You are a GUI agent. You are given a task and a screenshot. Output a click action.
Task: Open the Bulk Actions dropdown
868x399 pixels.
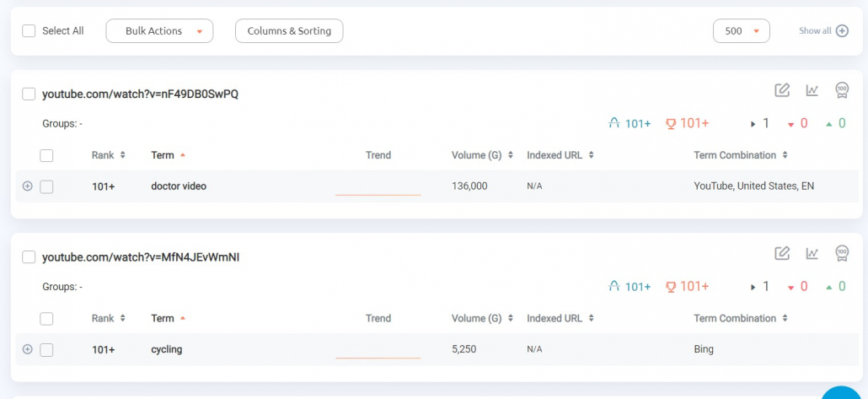(x=159, y=31)
